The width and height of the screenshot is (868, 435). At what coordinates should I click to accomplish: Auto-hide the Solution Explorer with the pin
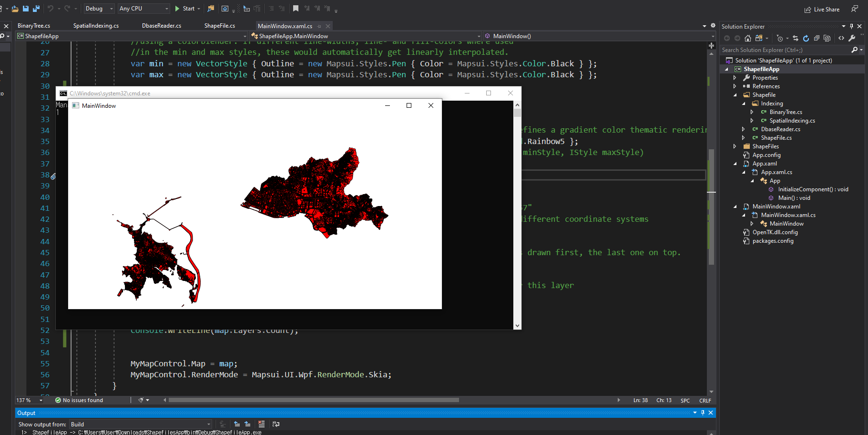852,26
